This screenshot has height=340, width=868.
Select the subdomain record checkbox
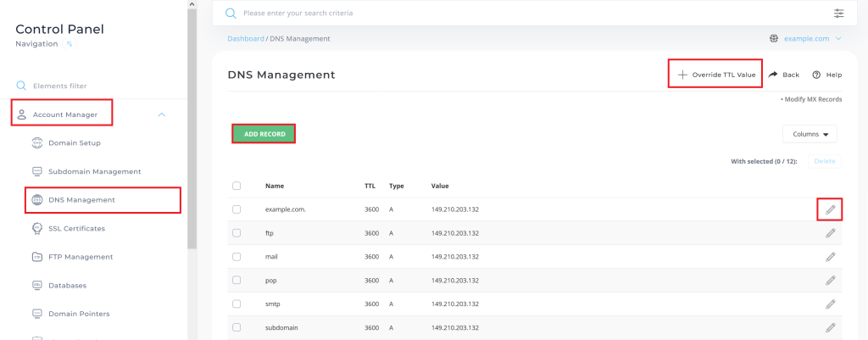click(236, 327)
